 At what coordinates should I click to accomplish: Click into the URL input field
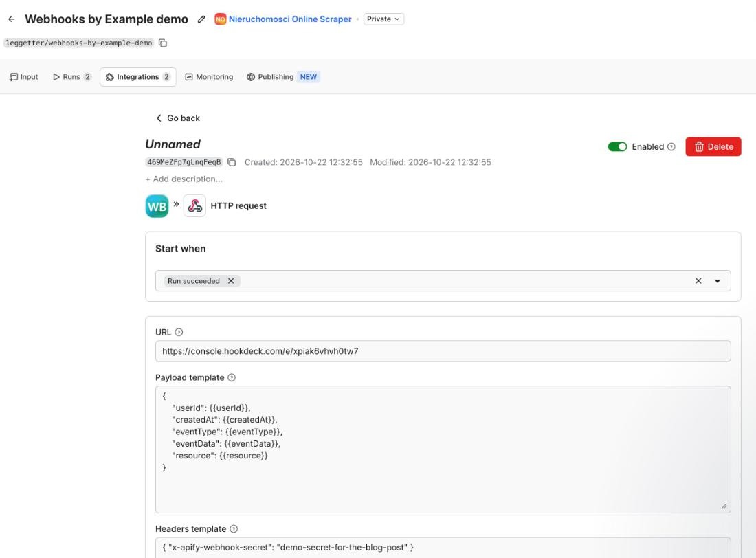443,351
